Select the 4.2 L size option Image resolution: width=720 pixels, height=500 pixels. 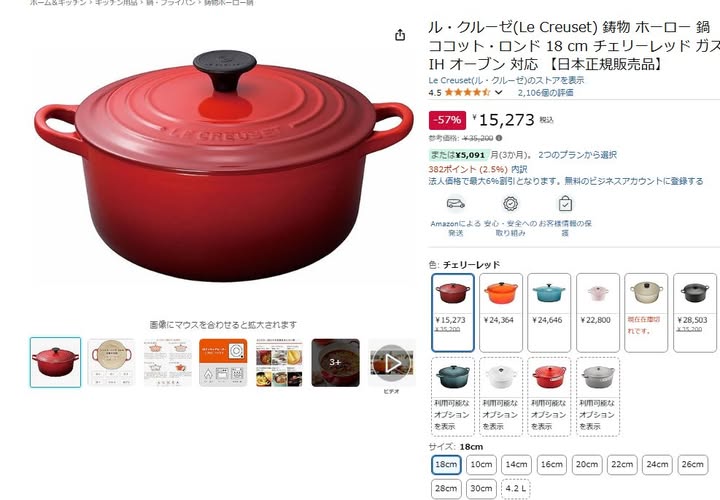[516, 489]
